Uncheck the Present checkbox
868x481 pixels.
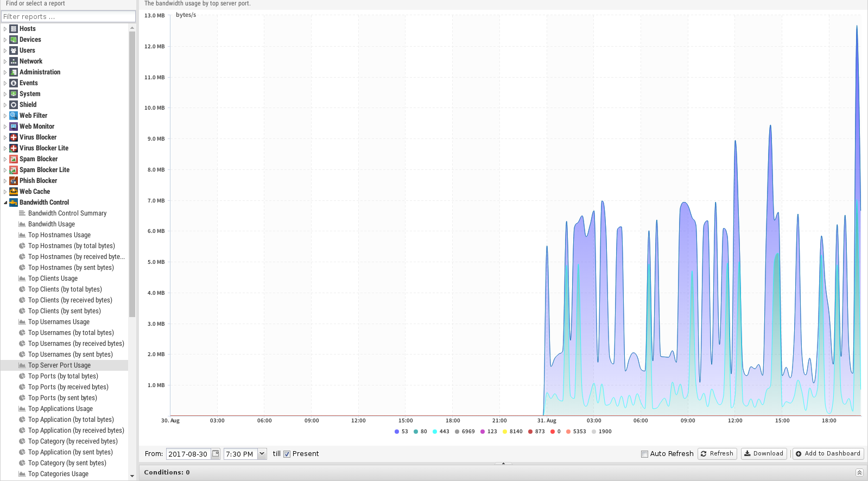click(x=287, y=454)
